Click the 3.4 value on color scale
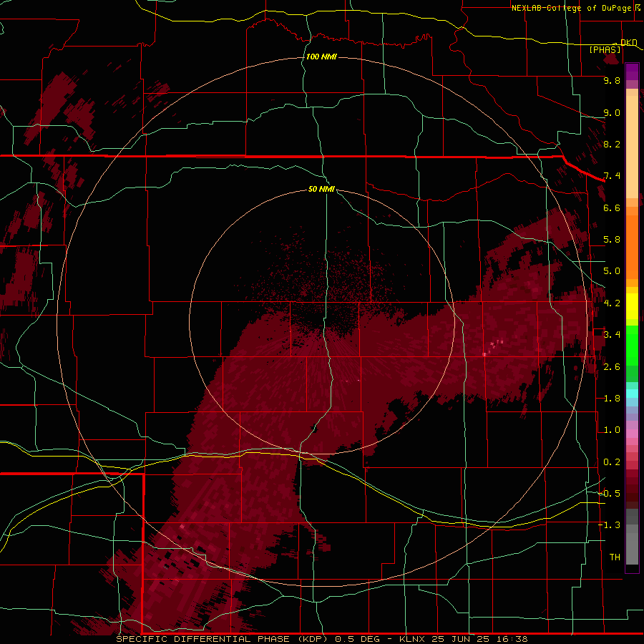Image resolution: width=644 pixels, height=644 pixels. tap(612, 335)
